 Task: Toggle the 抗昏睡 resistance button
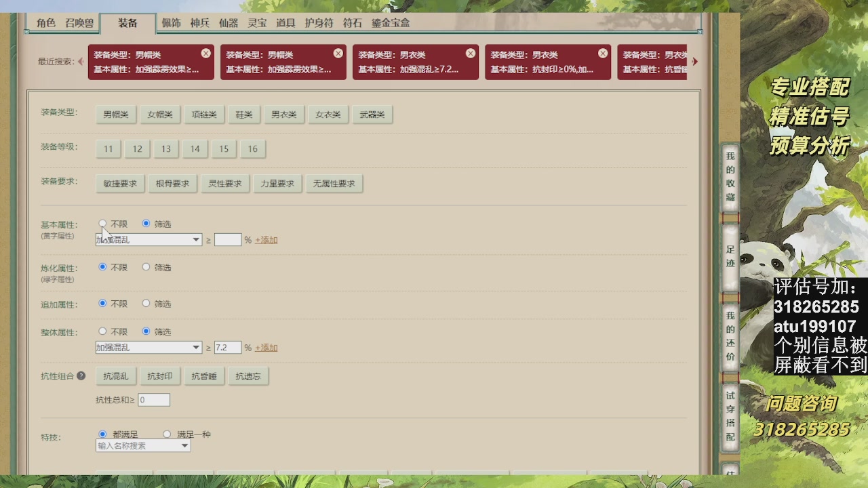pos(204,376)
